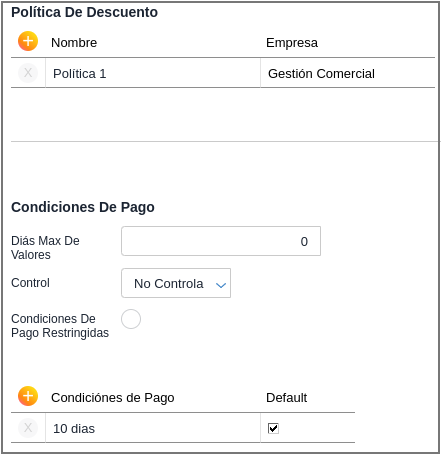
Task: Add a new Condiciónes de Pago row
Action: coord(28,396)
